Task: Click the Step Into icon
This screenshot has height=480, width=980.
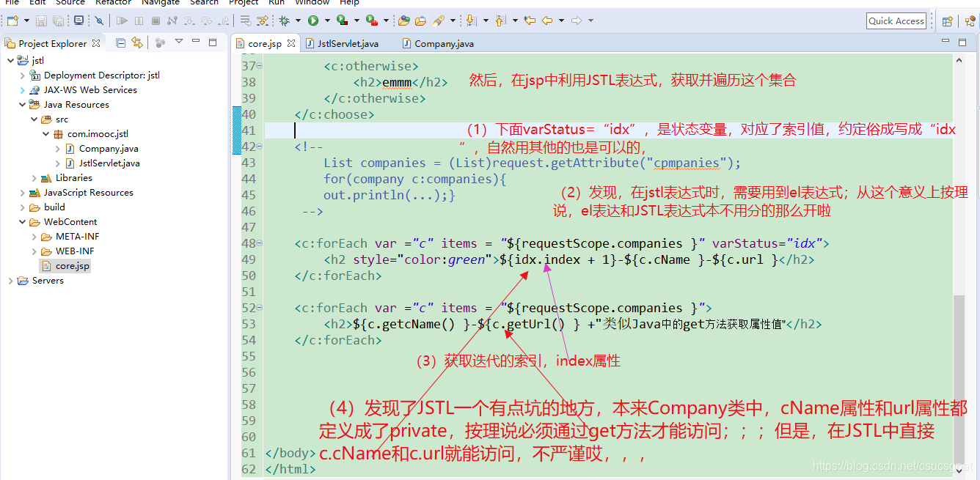Action: click(189, 21)
